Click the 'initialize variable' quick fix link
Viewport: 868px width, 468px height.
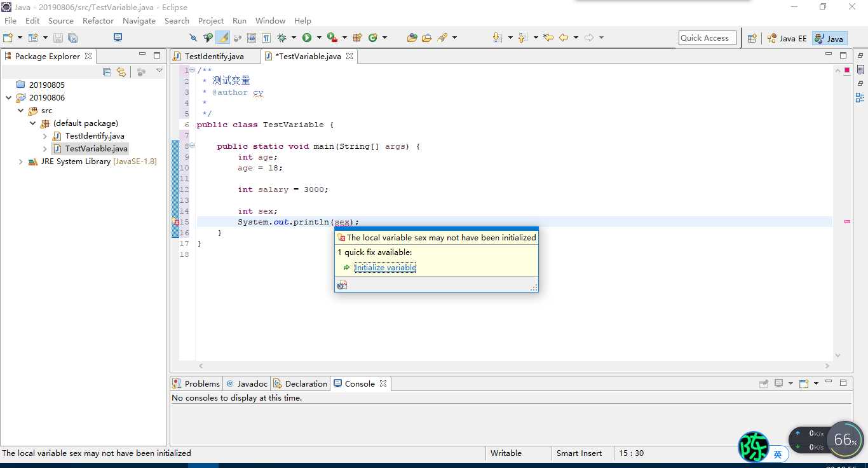[385, 268]
